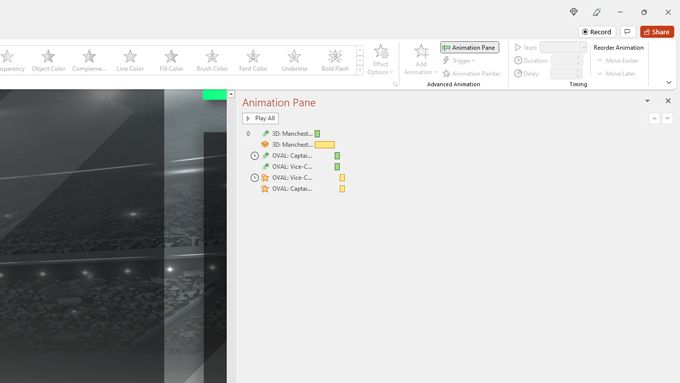Select the Brush Color emphasis effect

click(212, 60)
